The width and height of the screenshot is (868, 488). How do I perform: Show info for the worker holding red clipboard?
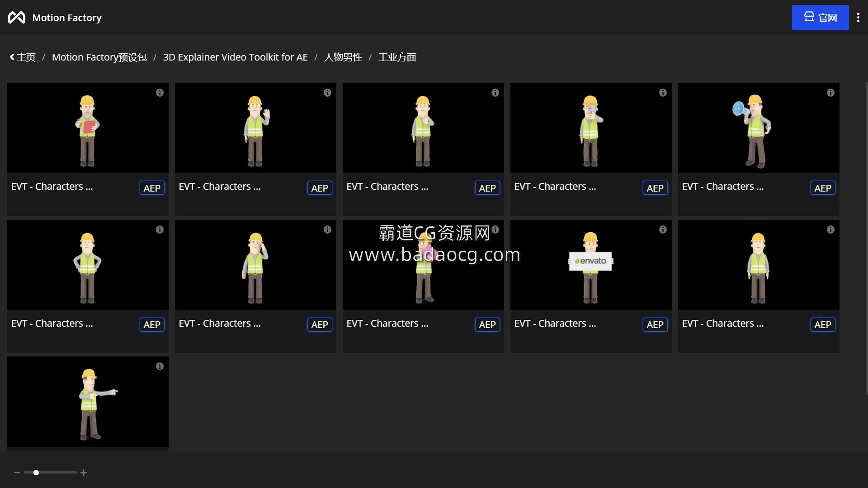click(x=160, y=93)
